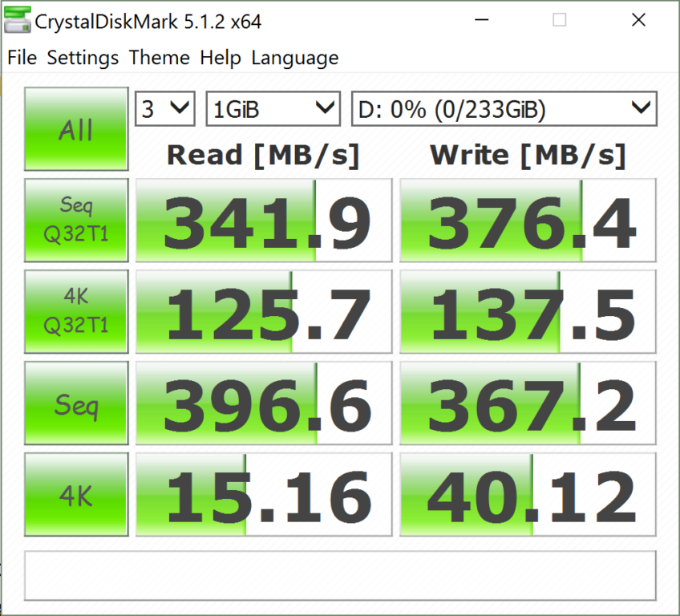Select the 376.4 Seq Q32T1 write result
Image resolution: width=680 pixels, height=616 pixels.
point(528,221)
